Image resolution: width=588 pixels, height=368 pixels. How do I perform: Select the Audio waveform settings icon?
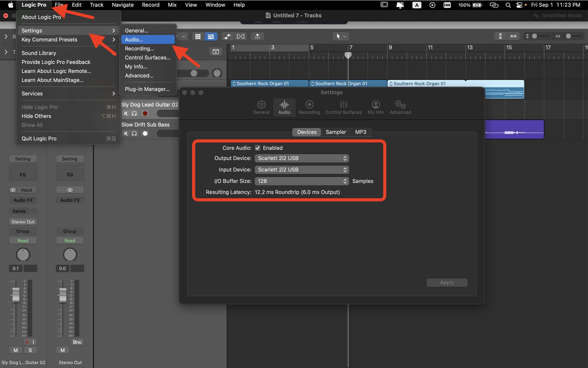[284, 107]
